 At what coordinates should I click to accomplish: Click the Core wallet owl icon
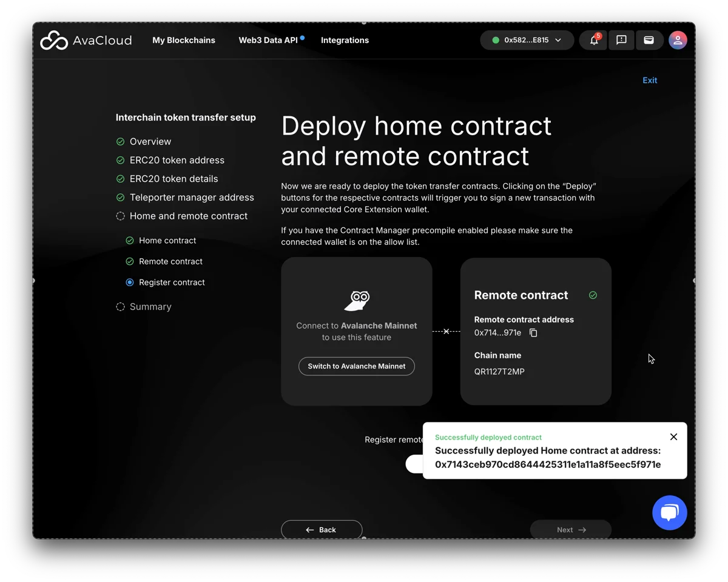[357, 299]
